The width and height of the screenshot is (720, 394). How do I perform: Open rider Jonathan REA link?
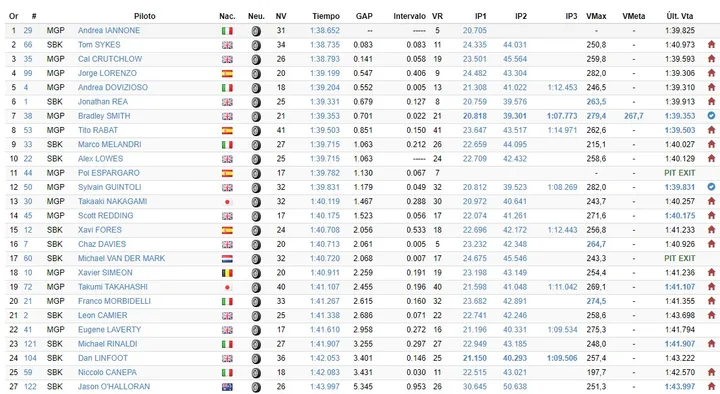102,101
